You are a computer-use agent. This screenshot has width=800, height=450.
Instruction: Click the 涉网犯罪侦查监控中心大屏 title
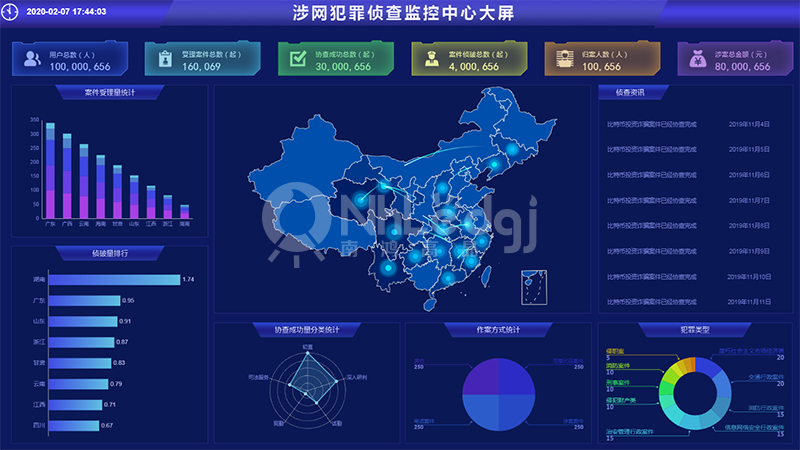pos(403,13)
